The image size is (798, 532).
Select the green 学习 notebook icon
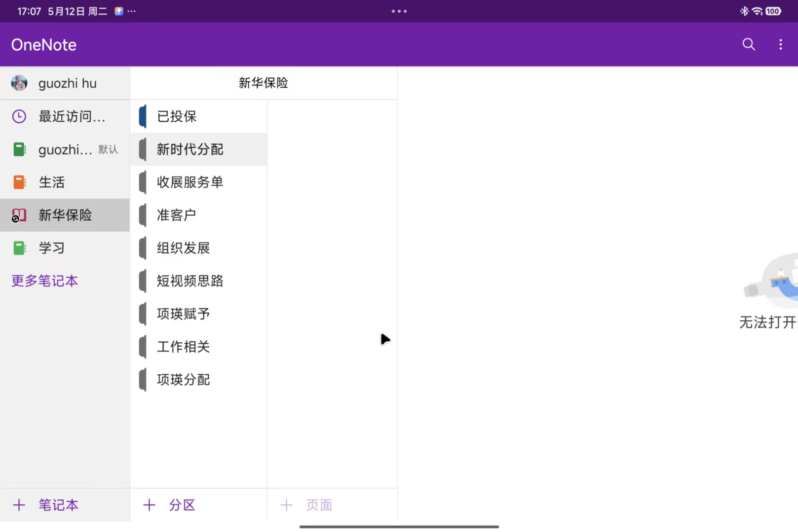point(19,248)
